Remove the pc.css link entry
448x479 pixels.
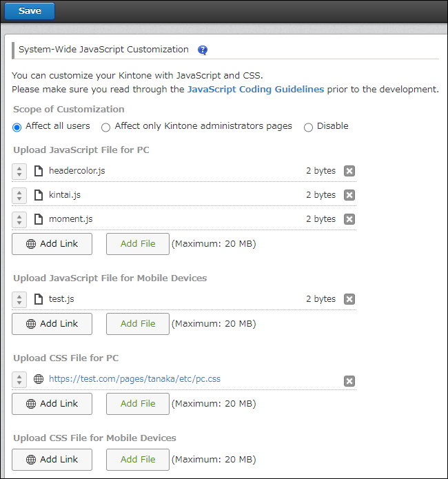point(349,381)
